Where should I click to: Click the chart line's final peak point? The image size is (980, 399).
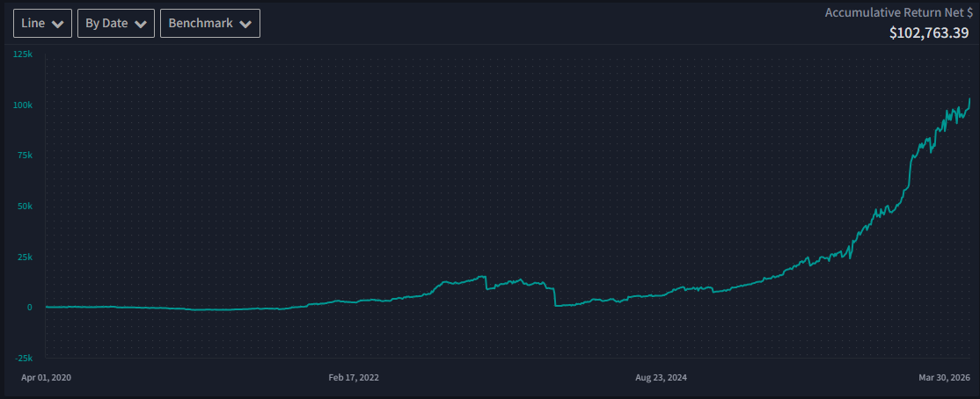[969, 98]
